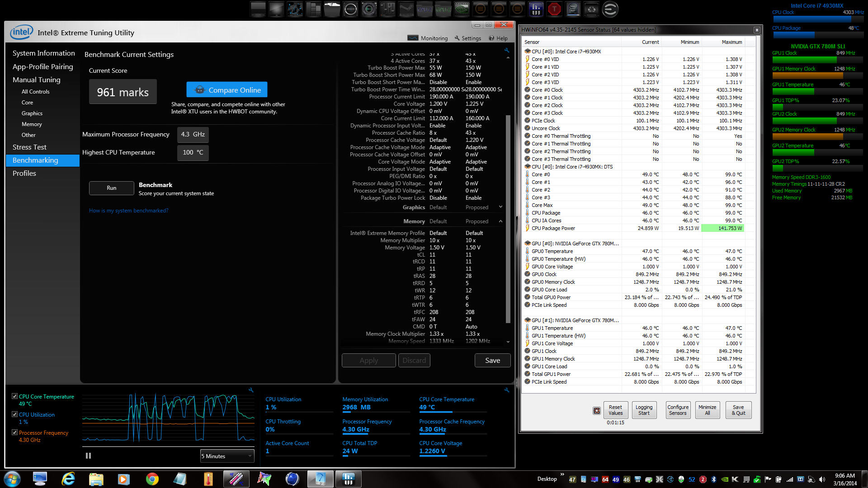This screenshot has height=488, width=868.
Task: Open Internet Explorer from taskbar
Action: (x=68, y=479)
